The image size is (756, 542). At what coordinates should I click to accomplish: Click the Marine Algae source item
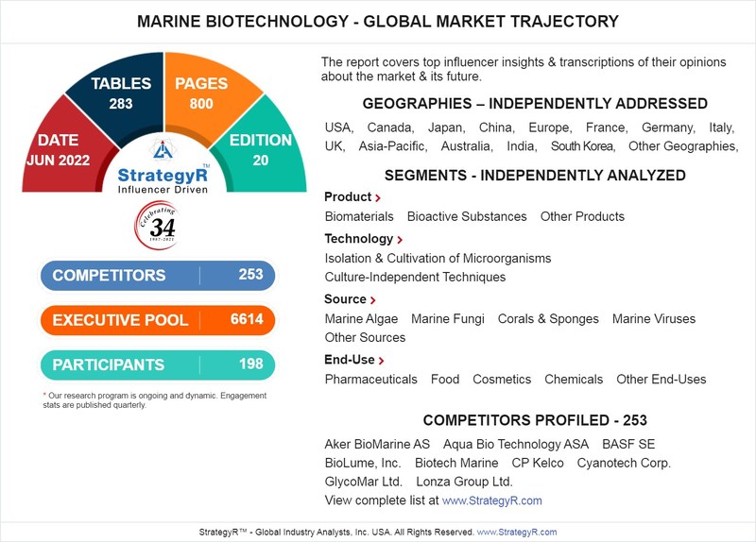[x=361, y=319]
